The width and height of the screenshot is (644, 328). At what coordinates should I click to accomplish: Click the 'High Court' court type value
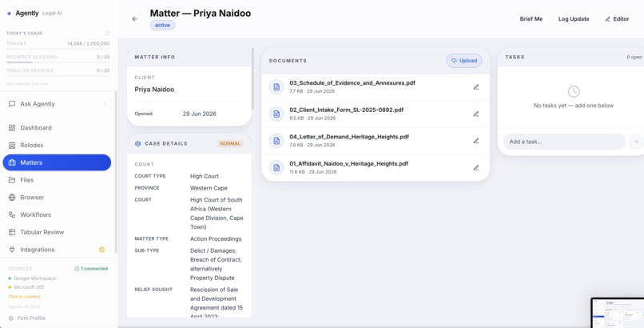tap(204, 176)
